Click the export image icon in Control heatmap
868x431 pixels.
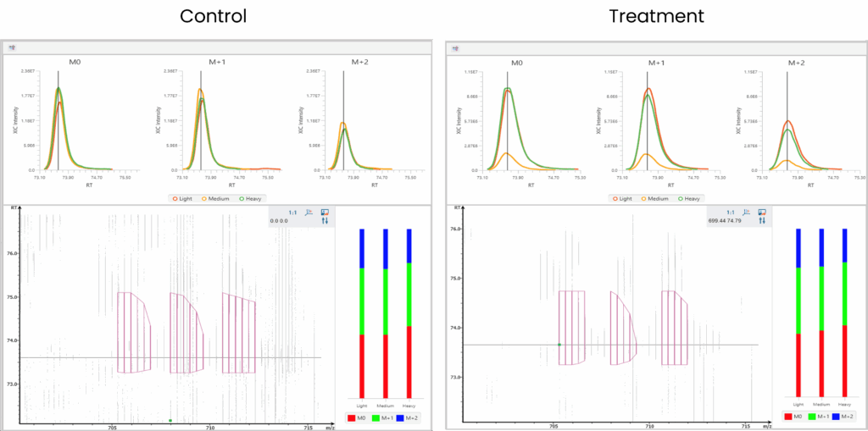pyautogui.click(x=325, y=213)
